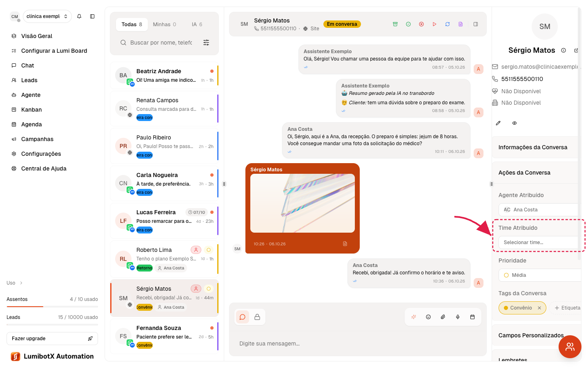Click the eye icon below the contact details

tap(514, 123)
